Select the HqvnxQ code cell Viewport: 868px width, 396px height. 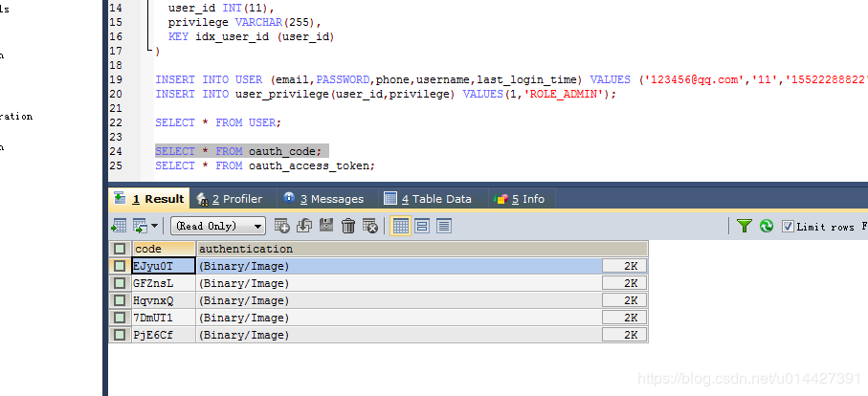164,300
